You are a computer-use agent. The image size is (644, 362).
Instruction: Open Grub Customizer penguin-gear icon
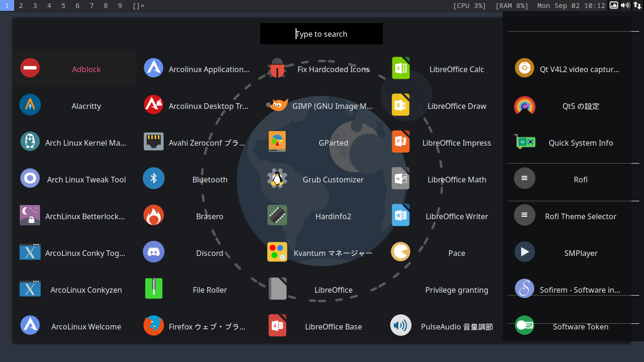click(277, 179)
